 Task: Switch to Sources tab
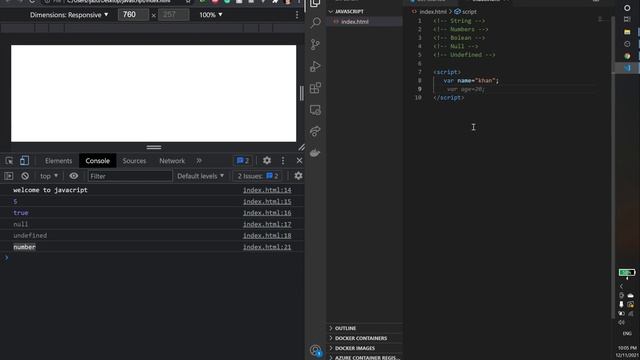(x=134, y=161)
